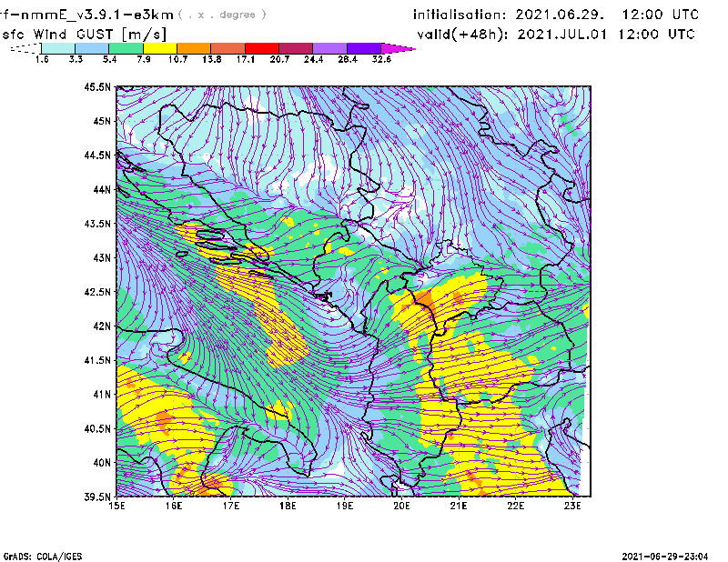Click the legend value 32.6

tap(381, 59)
